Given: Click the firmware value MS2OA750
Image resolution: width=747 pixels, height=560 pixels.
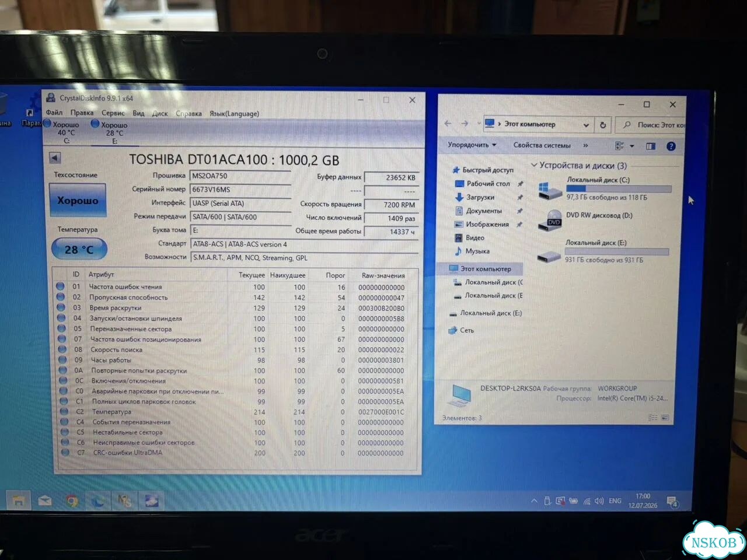Looking at the screenshot, I should tap(240, 176).
